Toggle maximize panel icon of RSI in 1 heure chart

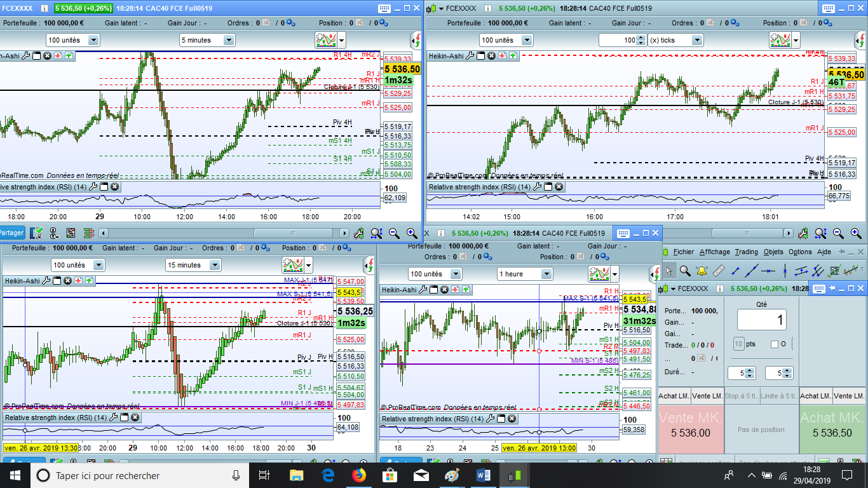click(x=501, y=419)
